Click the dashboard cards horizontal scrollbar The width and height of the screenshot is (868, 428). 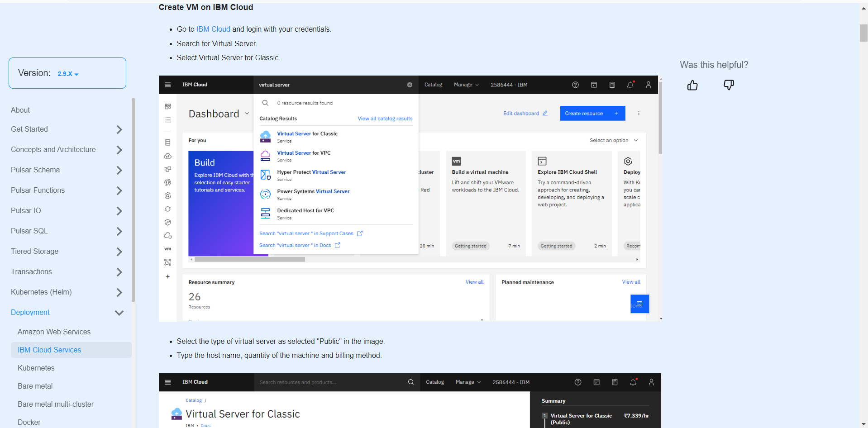point(250,259)
